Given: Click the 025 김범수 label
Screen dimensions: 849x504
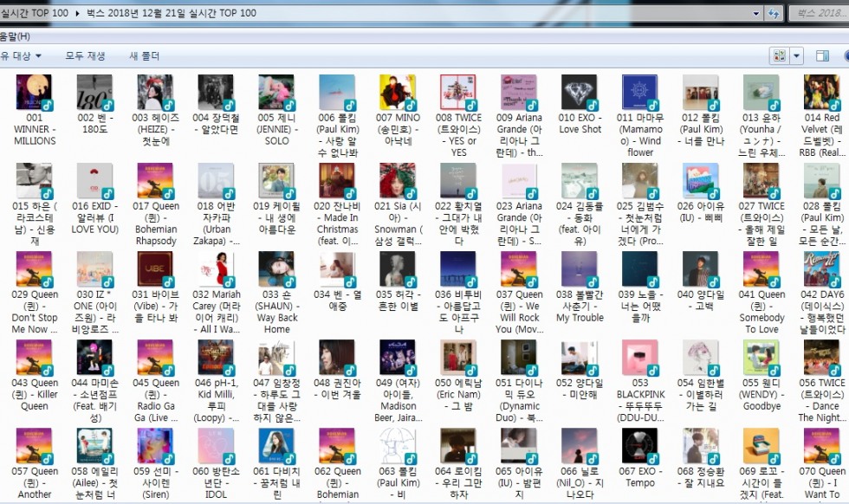Looking at the screenshot, I should [640, 223].
